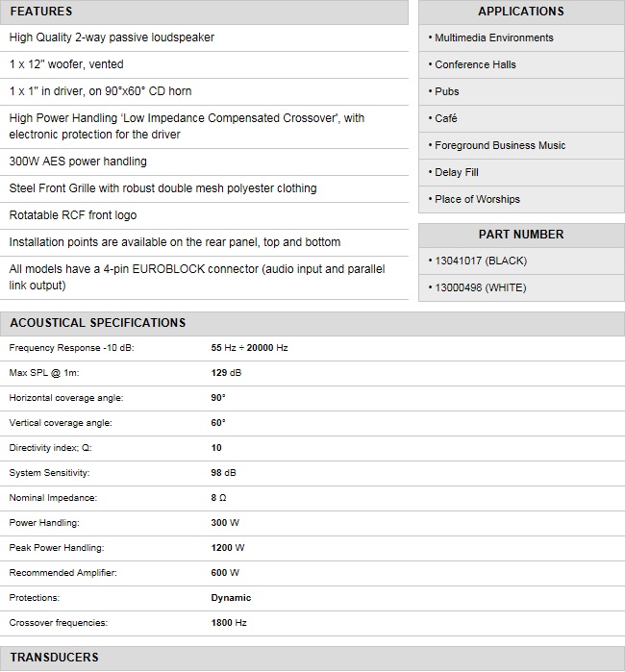Select the ACOUSTICAL SPECIFICATIONS header
Viewport: 625px width, 672px height.
pyautogui.click(x=97, y=323)
